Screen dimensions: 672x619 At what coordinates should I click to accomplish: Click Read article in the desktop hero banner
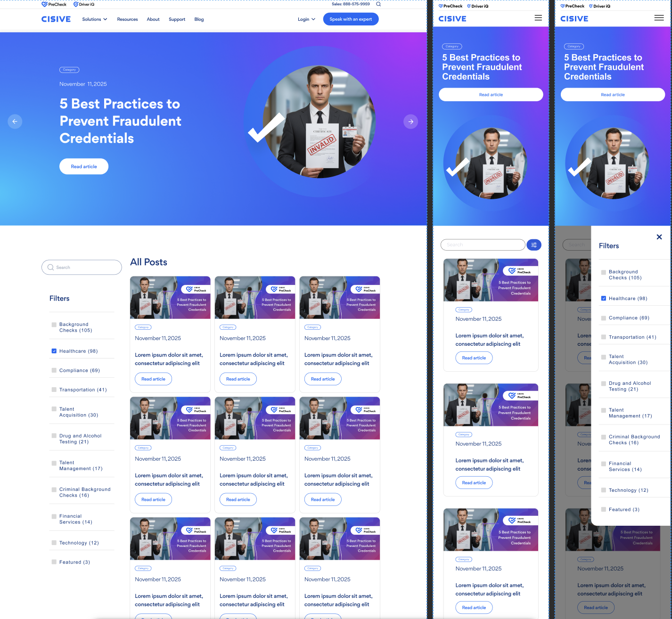pyautogui.click(x=84, y=166)
